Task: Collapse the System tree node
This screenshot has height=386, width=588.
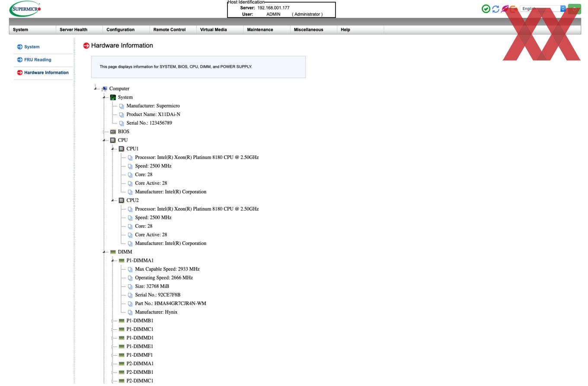Action: tap(104, 97)
